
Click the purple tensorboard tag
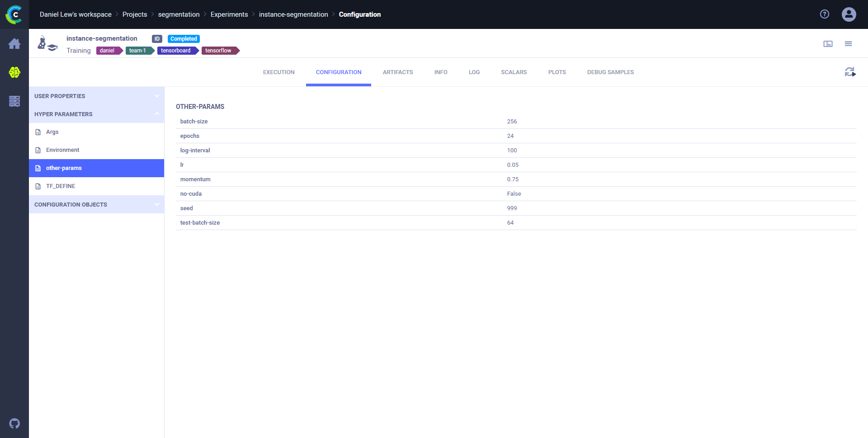[176, 51]
